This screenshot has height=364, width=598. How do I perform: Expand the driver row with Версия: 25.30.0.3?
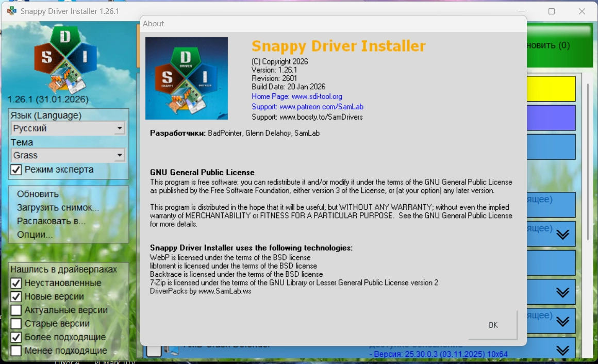click(x=563, y=350)
